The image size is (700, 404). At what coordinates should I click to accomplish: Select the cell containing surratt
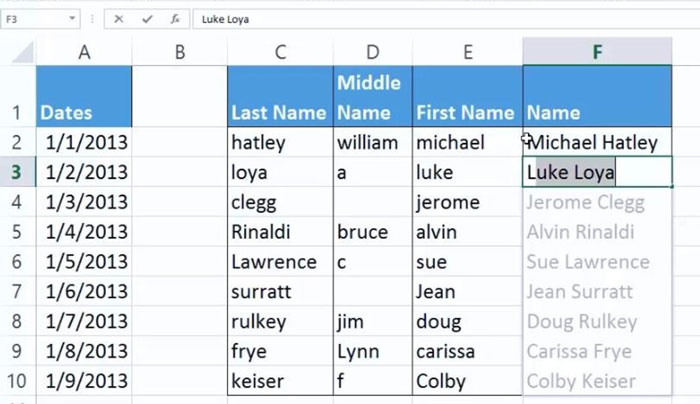coord(280,292)
